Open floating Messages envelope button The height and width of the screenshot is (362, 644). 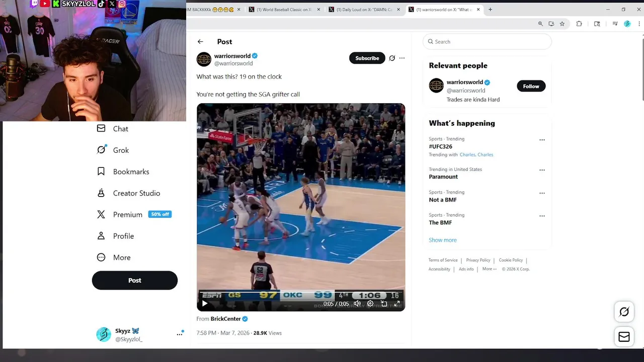click(x=624, y=337)
